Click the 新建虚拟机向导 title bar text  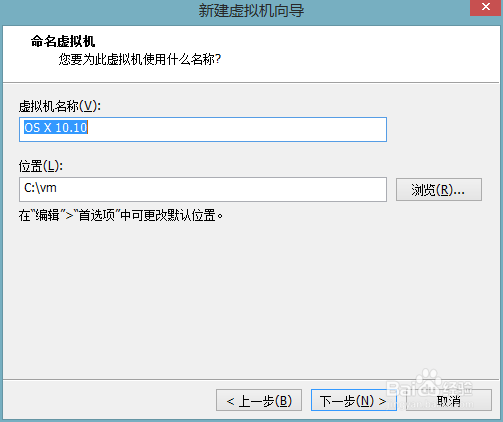point(251,11)
